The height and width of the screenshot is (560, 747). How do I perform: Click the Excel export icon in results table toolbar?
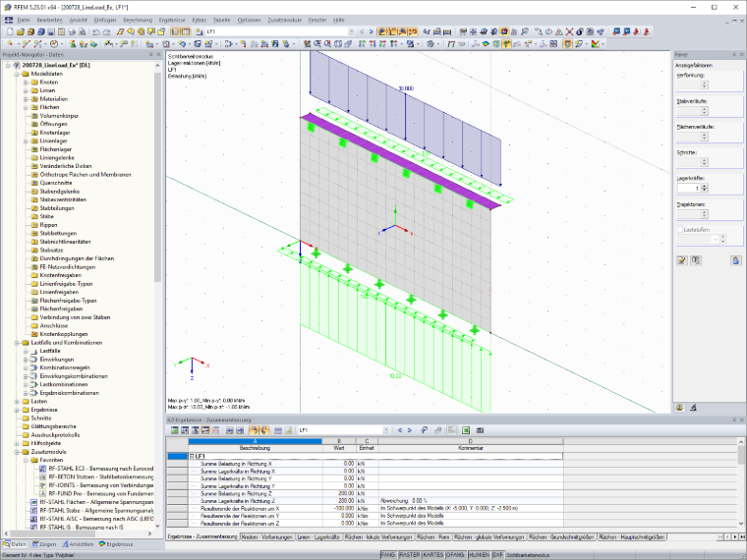click(x=466, y=430)
